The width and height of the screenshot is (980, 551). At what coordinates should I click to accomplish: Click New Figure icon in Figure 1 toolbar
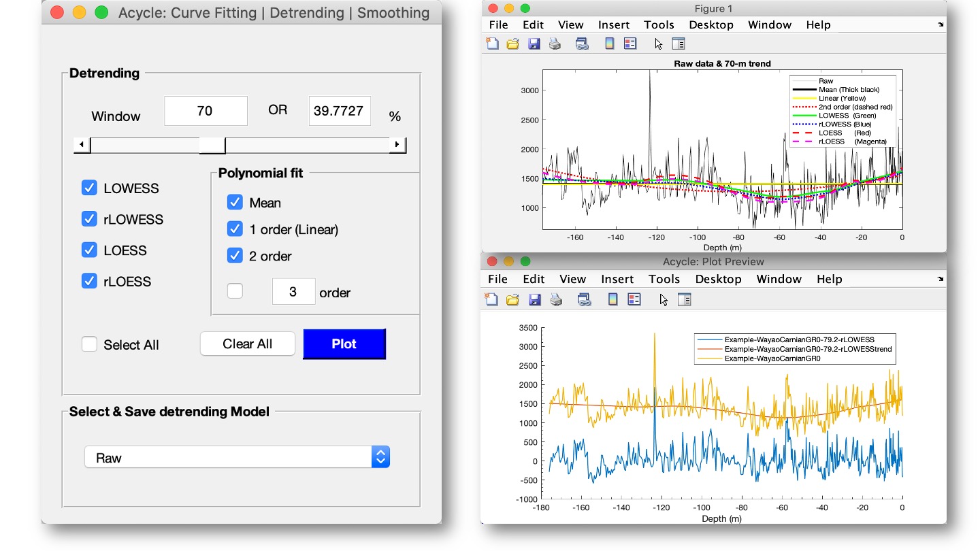492,44
